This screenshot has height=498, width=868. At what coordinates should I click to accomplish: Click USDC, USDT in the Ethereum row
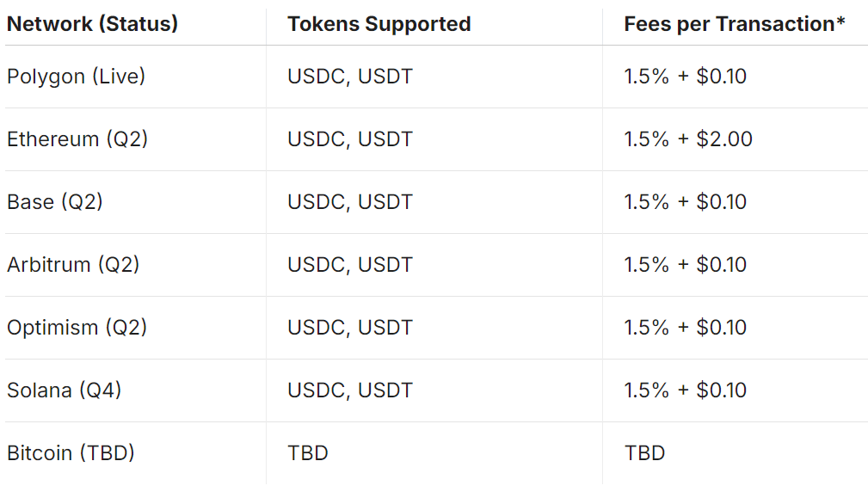(350, 139)
